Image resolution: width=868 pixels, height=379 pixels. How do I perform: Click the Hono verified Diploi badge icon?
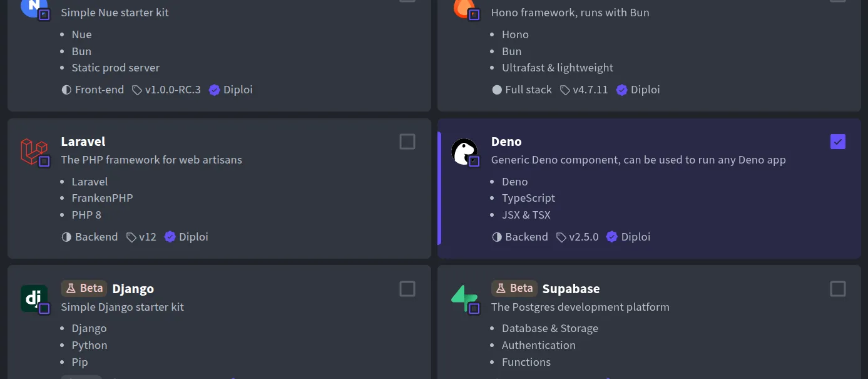pyautogui.click(x=621, y=90)
